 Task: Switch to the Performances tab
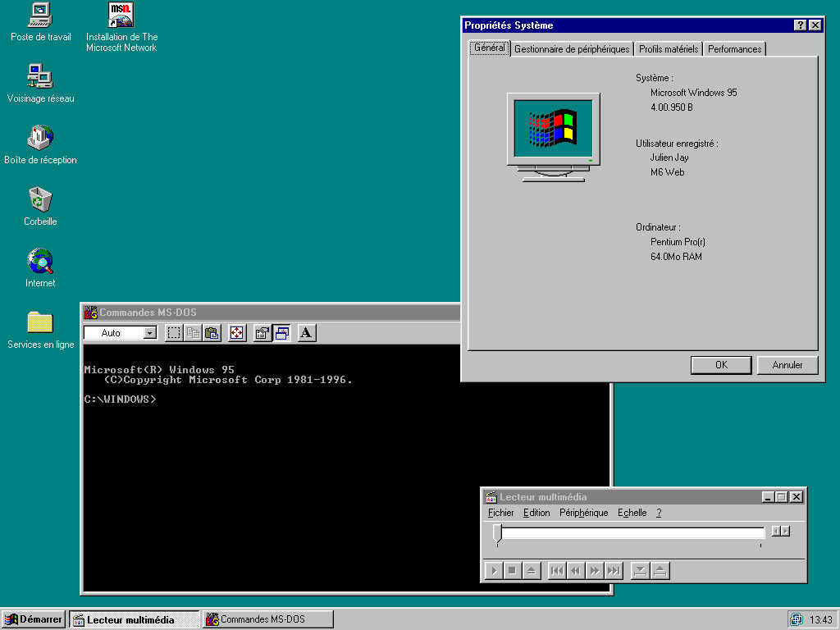point(734,48)
